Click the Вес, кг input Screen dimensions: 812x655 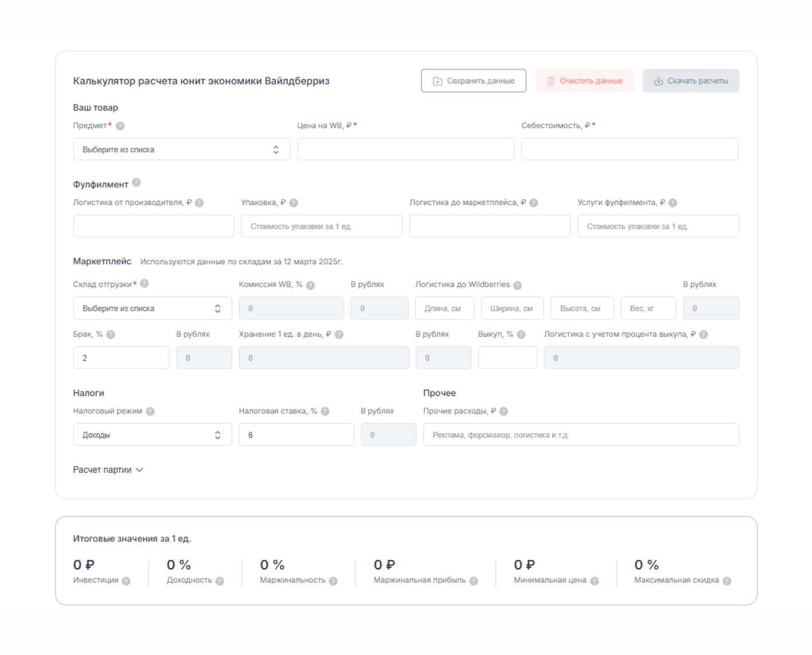point(648,309)
